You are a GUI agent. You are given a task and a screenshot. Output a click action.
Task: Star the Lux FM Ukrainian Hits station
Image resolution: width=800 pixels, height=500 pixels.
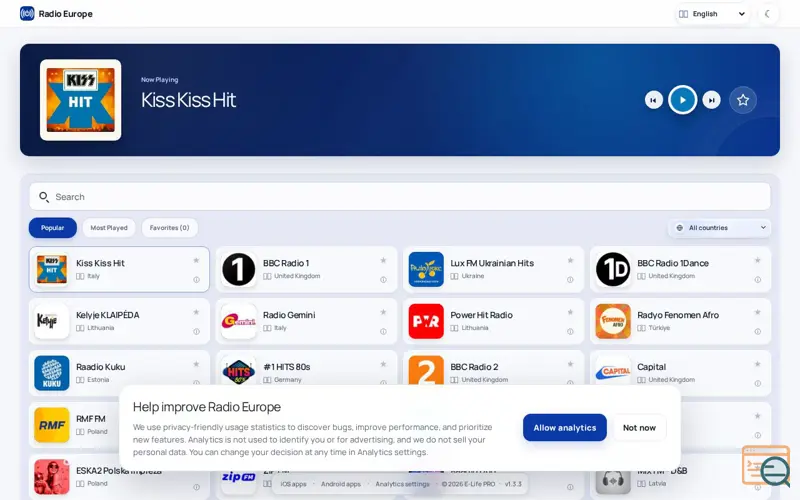(x=570, y=260)
